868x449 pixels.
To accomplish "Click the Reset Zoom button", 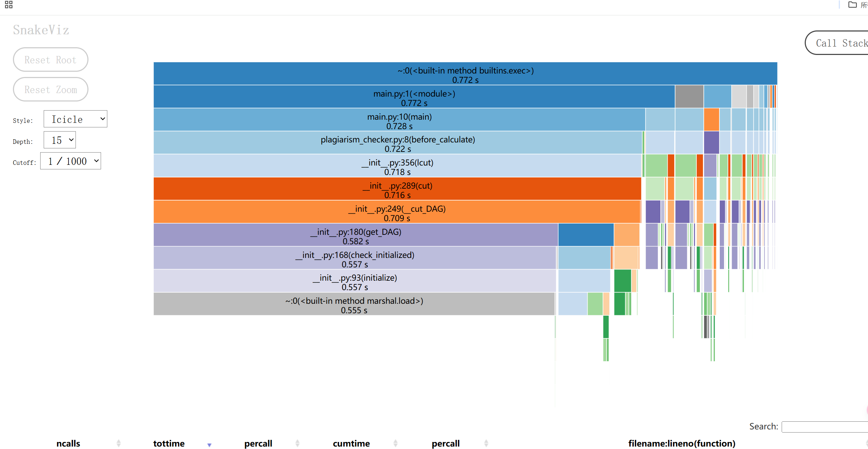I will point(50,90).
